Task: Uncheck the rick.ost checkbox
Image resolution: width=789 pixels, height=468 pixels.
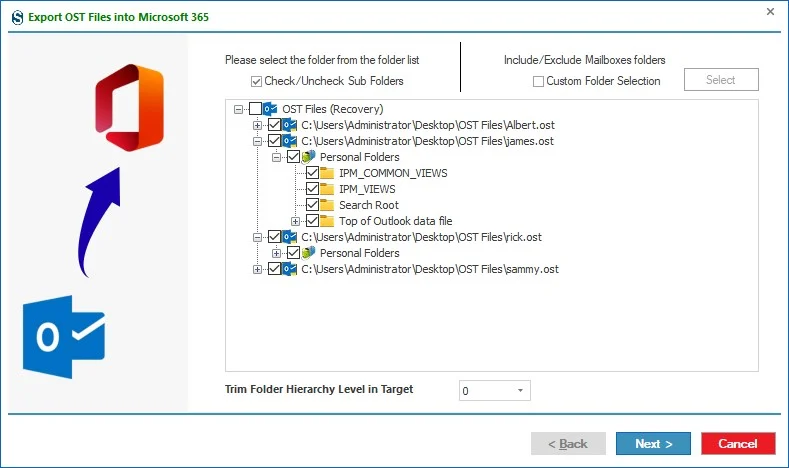Action: pos(274,237)
